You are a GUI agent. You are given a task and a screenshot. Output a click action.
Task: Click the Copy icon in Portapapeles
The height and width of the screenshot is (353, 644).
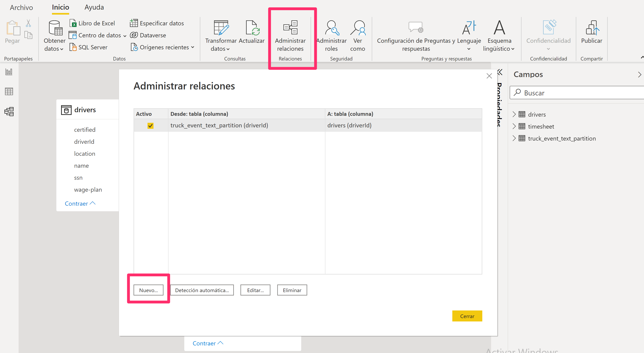point(28,35)
